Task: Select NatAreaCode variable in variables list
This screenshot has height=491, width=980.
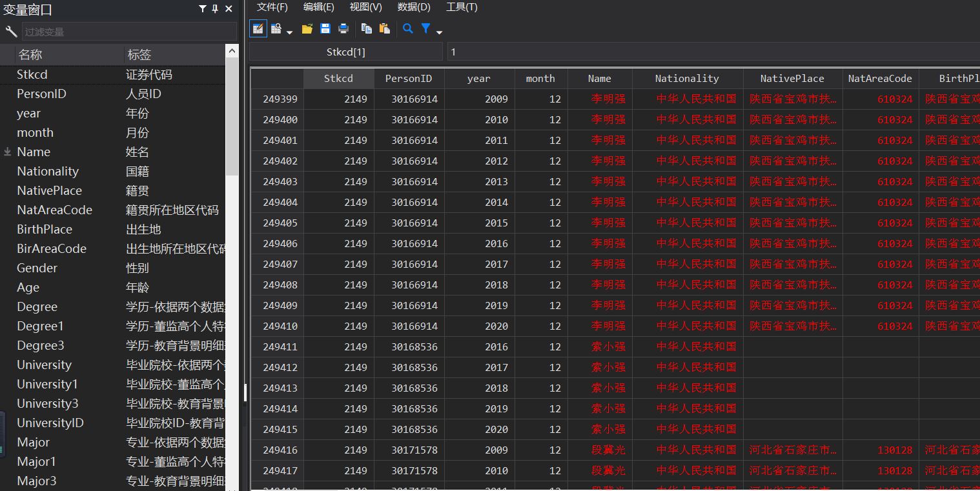Action: click(x=113, y=210)
